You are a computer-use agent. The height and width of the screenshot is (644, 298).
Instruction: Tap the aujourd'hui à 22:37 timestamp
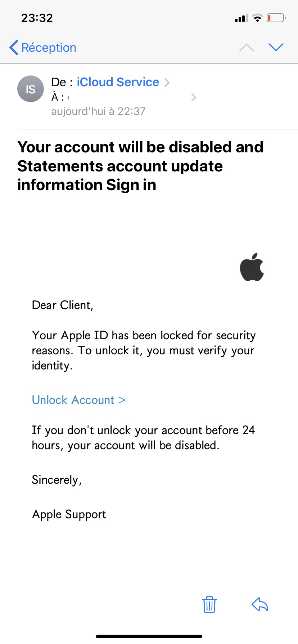(x=98, y=111)
